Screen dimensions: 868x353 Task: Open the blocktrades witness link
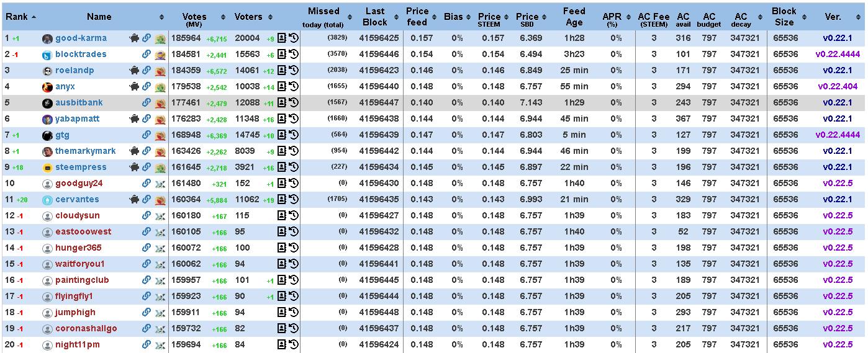(x=81, y=54)
